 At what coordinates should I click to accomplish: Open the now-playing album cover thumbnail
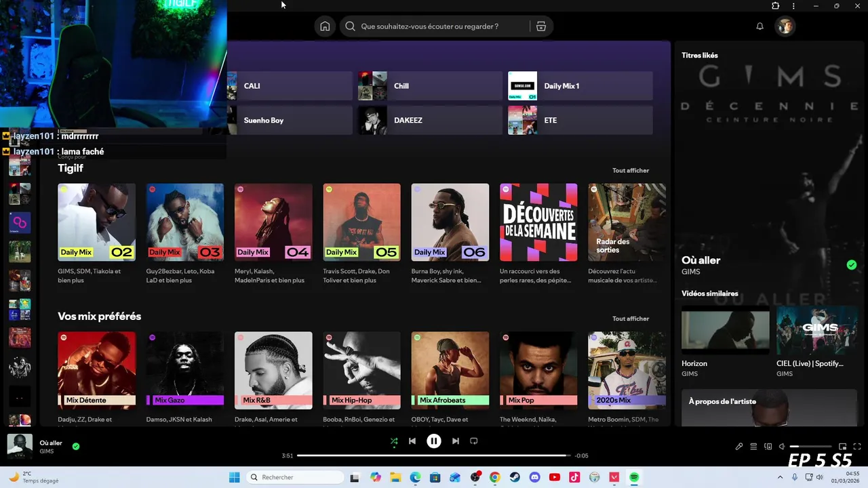coord(20,447)
